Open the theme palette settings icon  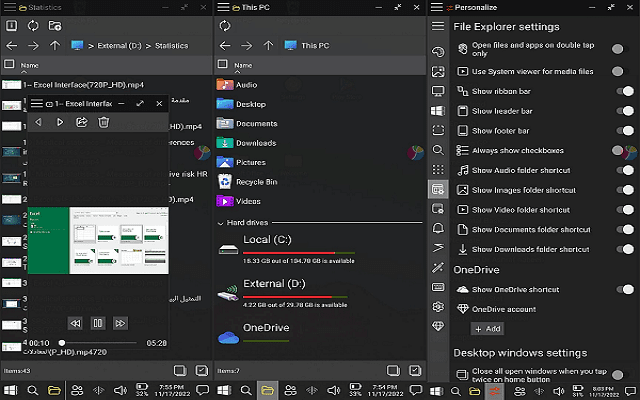click(438, 52)
